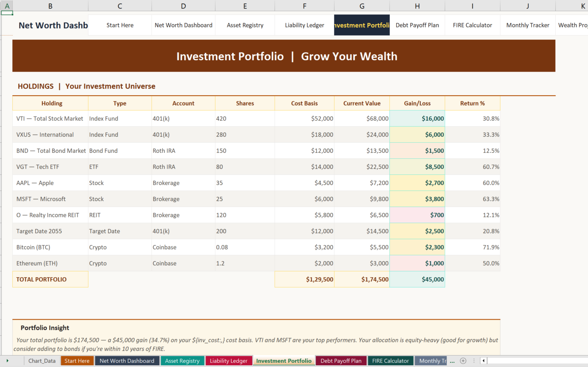Image resolution: width=588 pixels, height=367 pixels.
Task: Switch to the Start Here sheet tab
Action: [x=77, y=361]
